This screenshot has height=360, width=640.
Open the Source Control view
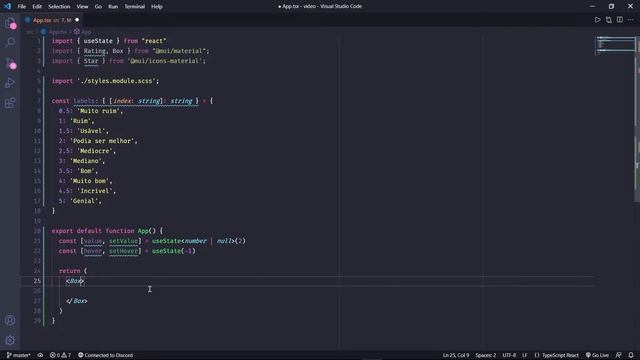pos(10,62)
